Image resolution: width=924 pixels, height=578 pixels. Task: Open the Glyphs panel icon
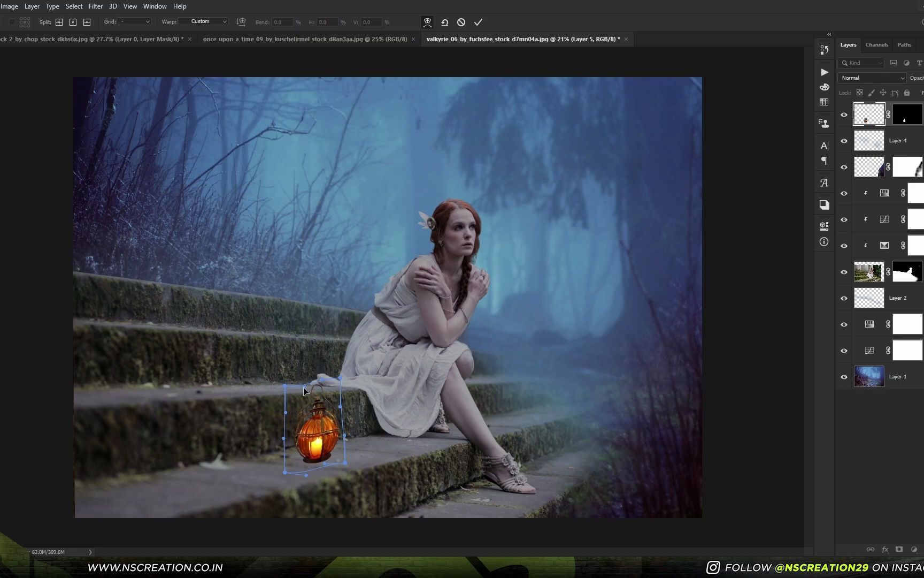pyautogui.click(x=824, y=183)
